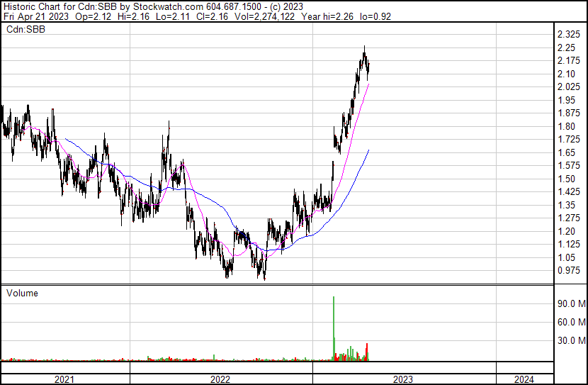The width and height of the screenshot is (588, 385).
Task: Click the 60.0 M volume axis label
Action: pos(571,322)
